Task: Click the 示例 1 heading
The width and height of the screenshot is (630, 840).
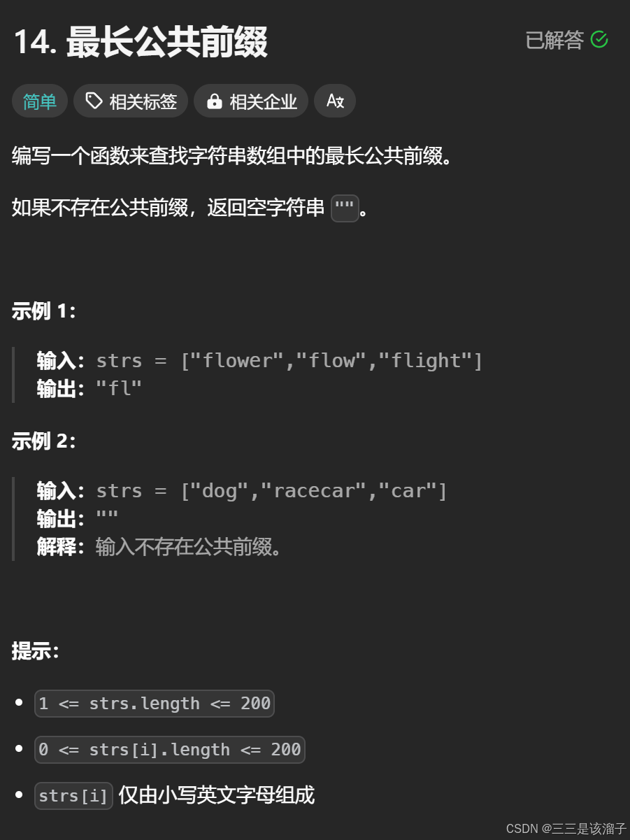Action: click(x=43, y=311)
